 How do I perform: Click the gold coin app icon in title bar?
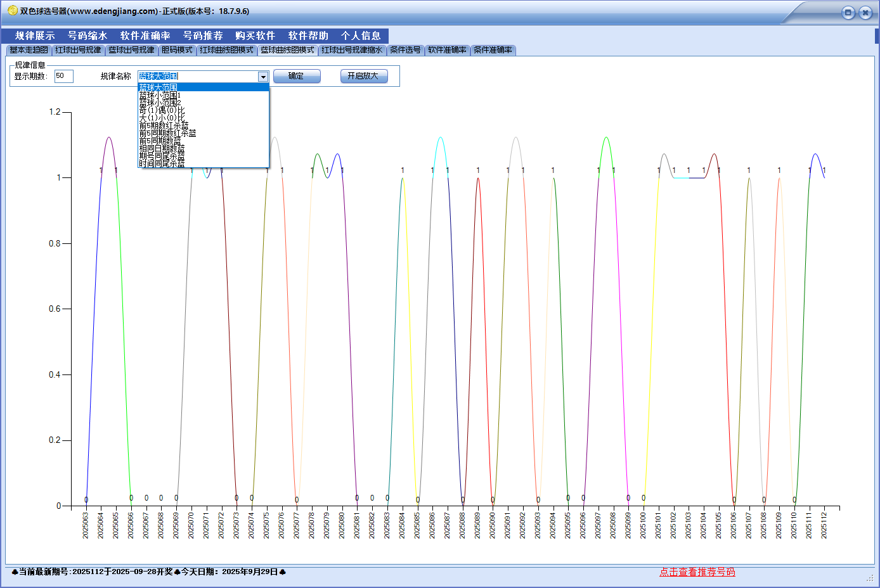pos(12,11)
